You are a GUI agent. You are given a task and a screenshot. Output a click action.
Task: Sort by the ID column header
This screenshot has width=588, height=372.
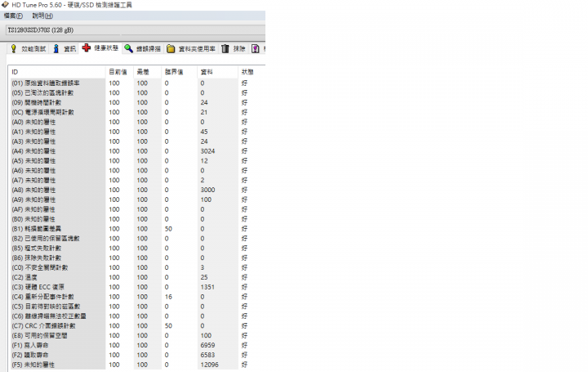[57, 72]
